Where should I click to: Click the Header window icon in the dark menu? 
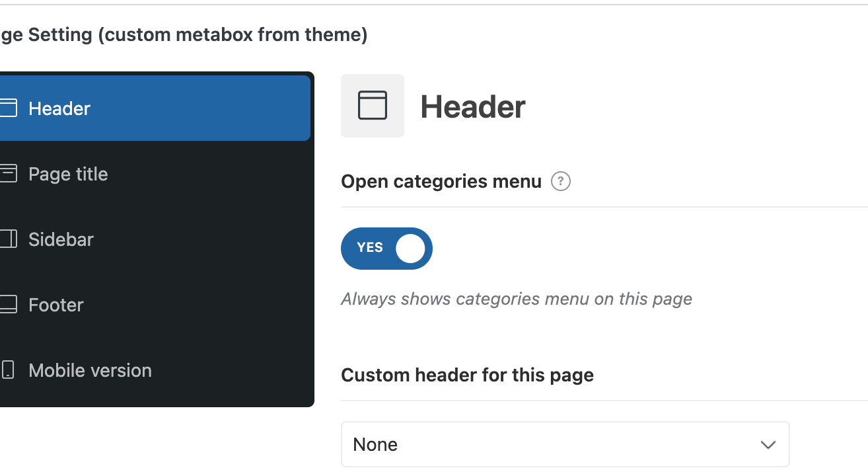tap(8, 108)
